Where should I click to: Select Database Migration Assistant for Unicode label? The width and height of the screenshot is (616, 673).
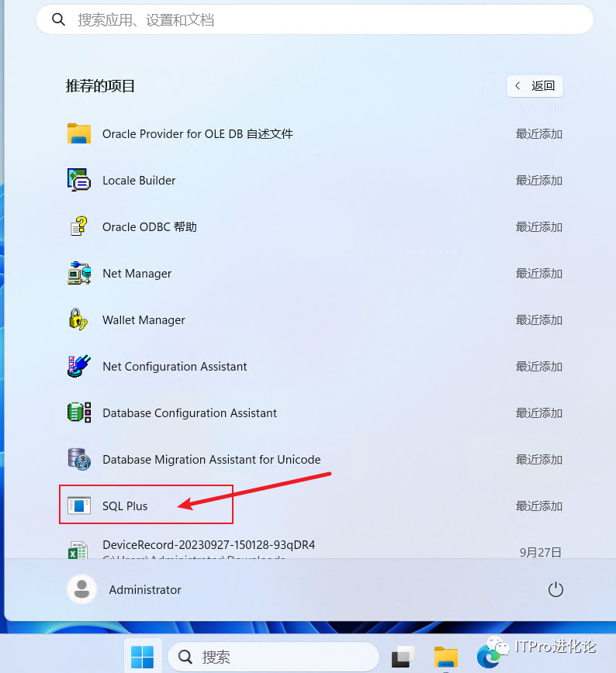pyautogui.click(x=211, y=460)
